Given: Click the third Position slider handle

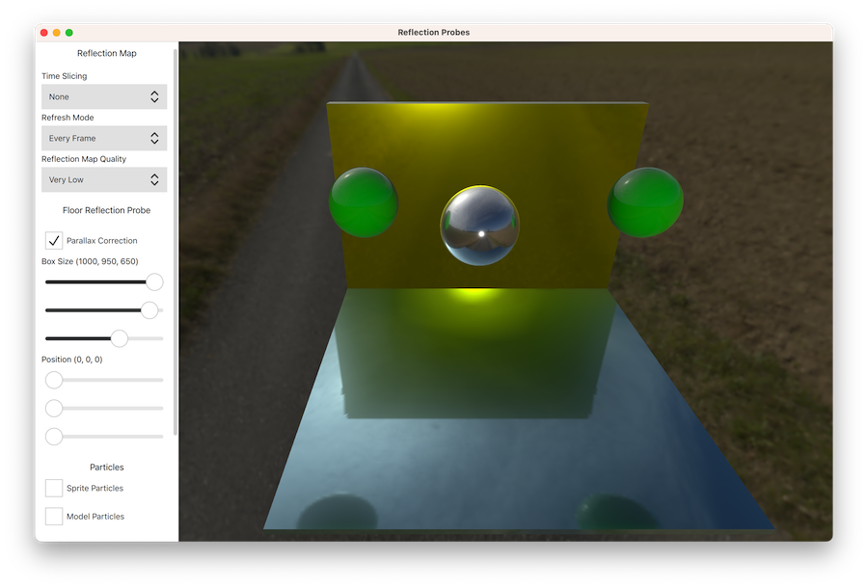Looking at the screenshot, I should (54, 436).
